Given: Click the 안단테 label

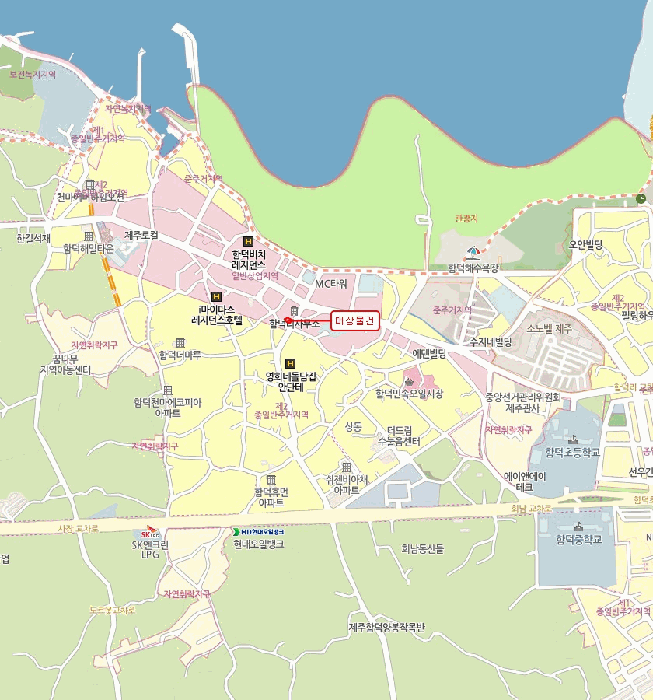Looking at the screenshot, I should click(291, 387).
